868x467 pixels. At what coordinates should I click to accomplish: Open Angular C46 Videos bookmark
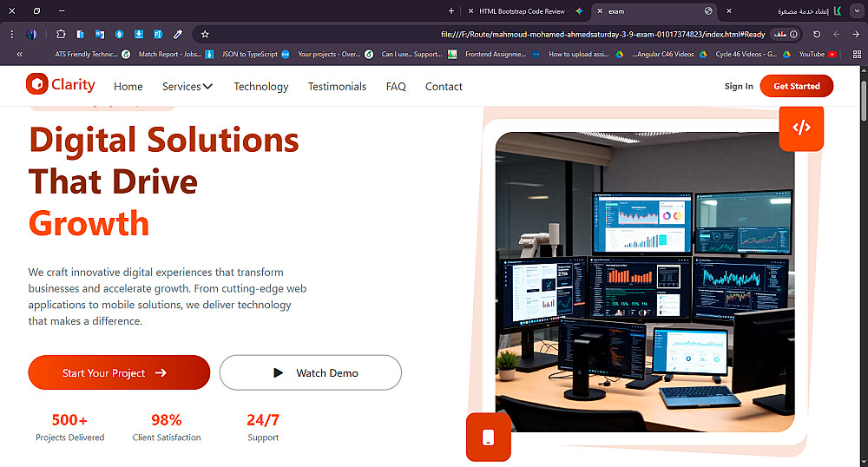668,54
